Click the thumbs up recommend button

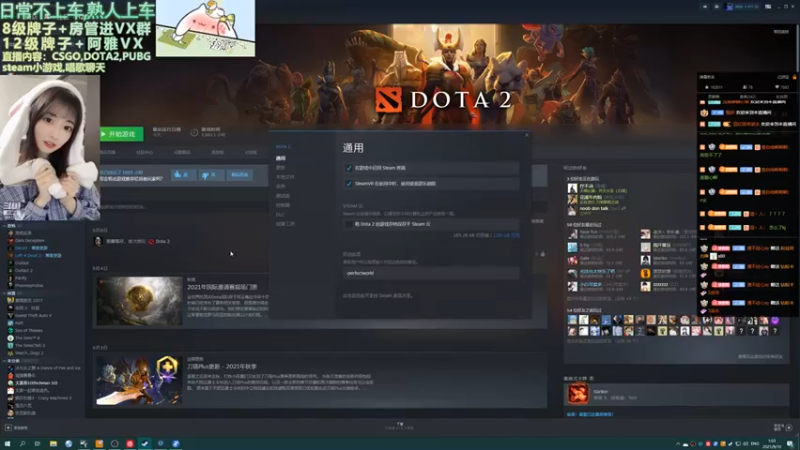click(x=182, y=174)
